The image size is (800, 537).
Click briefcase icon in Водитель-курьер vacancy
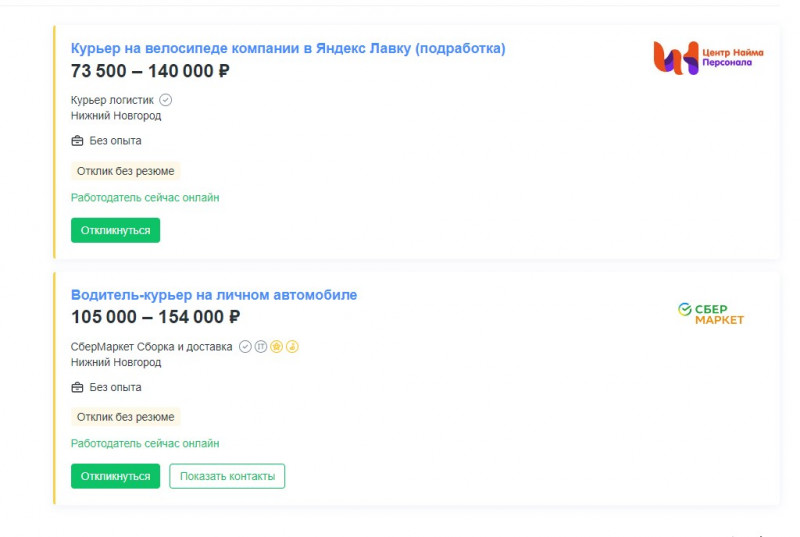coord(77,388)
